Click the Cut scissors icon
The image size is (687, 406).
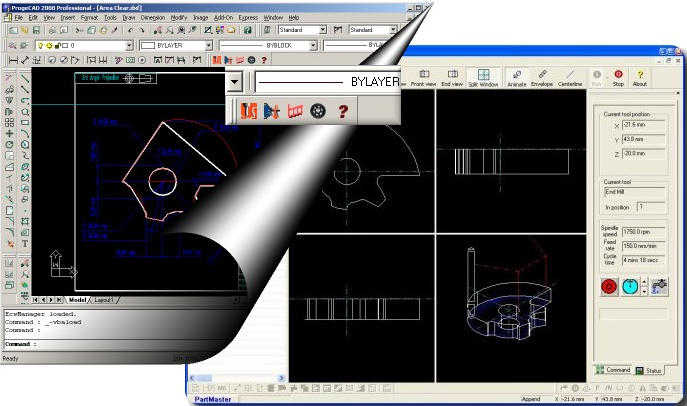pos(79,30)
